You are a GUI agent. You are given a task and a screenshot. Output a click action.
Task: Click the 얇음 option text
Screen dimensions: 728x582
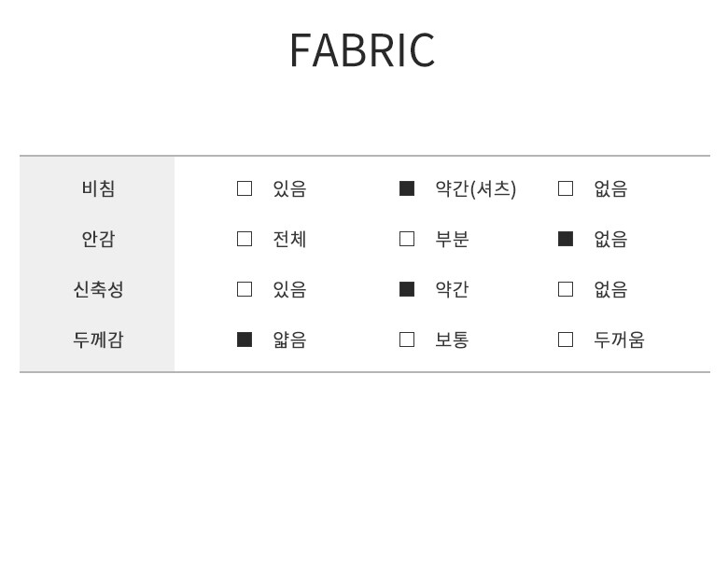tap(289, 339)
